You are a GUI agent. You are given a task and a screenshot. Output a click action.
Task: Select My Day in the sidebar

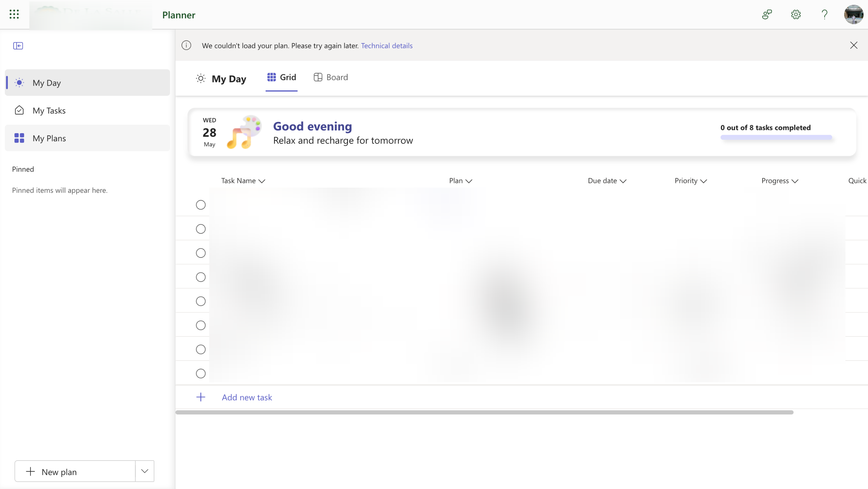88,83
